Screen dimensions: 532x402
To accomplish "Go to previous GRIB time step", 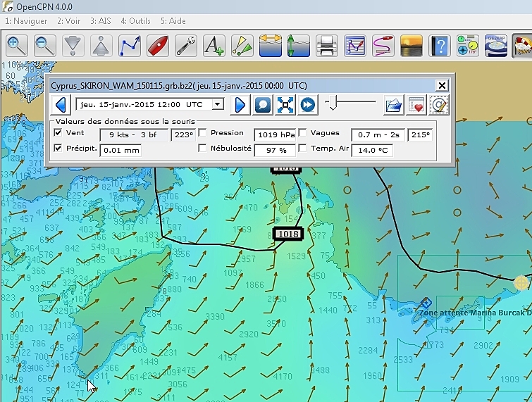I will click(61, 105).
